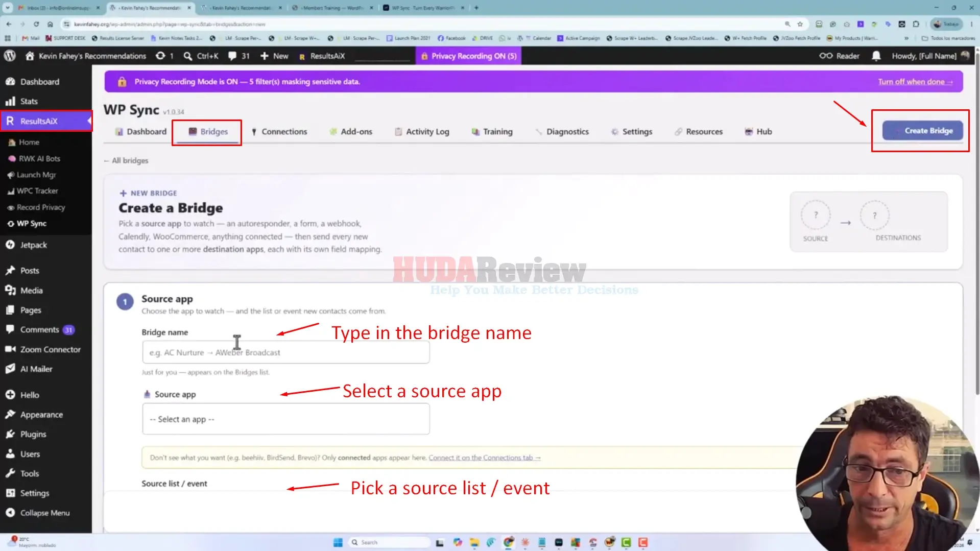Screen dimensions: 980x551
Task: Open Reader from the admin bar
Action: [x=840, y=56]
